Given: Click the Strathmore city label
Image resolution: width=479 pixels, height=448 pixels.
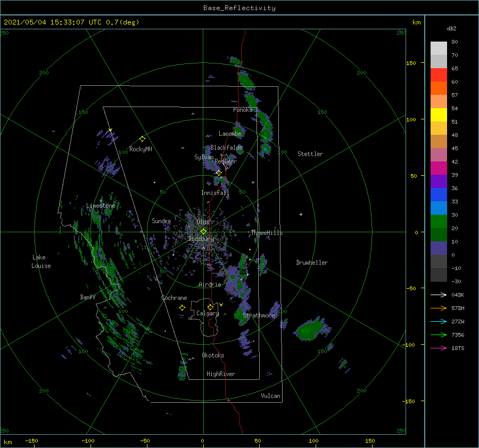Looking at the screenshot, I should coord(259,315).
